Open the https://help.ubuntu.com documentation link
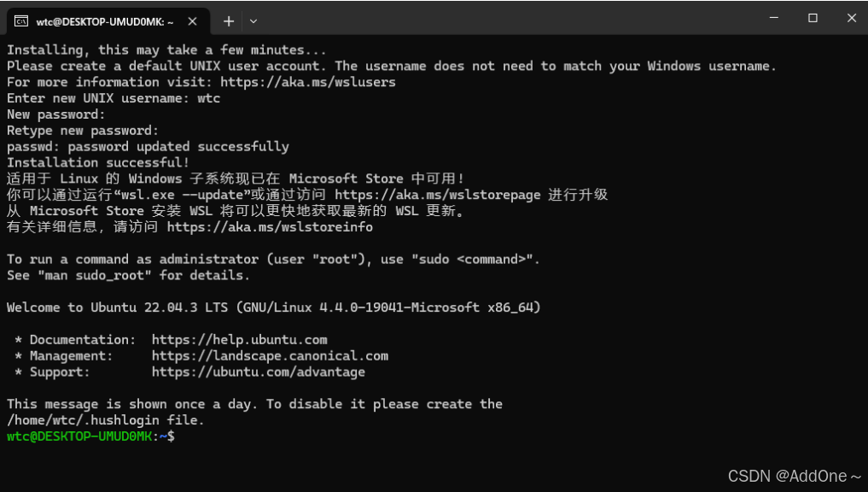The width and height of the screenshot is (868, 492). (239, 340)
